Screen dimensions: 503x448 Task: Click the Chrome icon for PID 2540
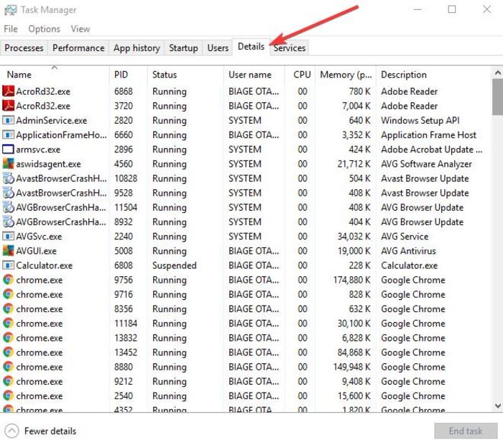click(9, 396)
